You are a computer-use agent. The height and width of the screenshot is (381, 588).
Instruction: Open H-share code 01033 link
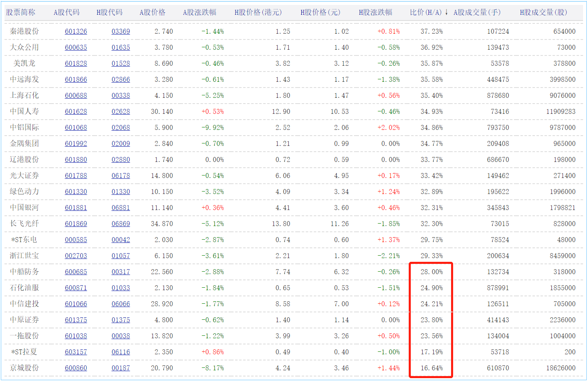coord(121,288)
